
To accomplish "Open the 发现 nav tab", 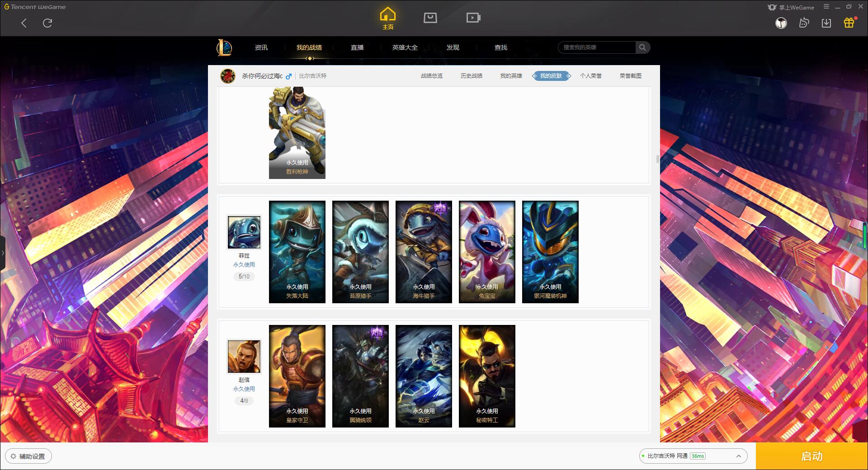I will pos(453,47).
